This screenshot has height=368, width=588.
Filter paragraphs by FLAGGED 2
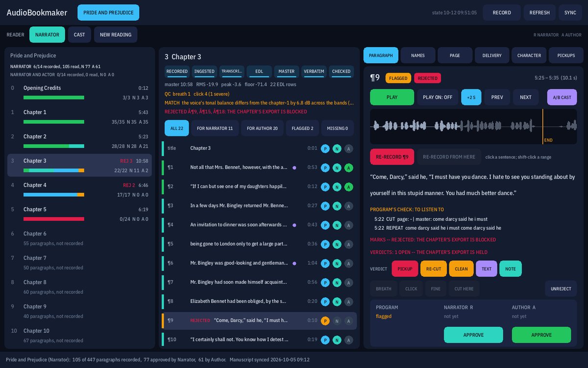[303, 128]
